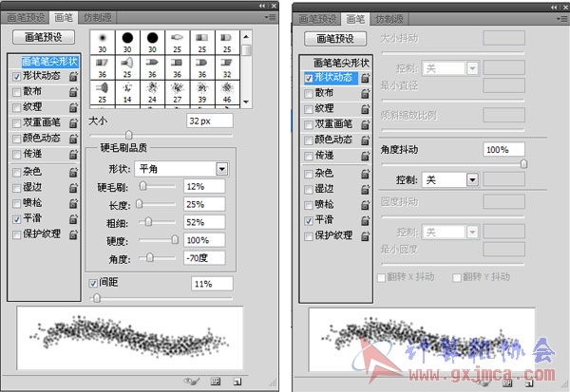Click lock icon beside 形状动态 in left panel

pyautogui.click(x=73, y=76)
